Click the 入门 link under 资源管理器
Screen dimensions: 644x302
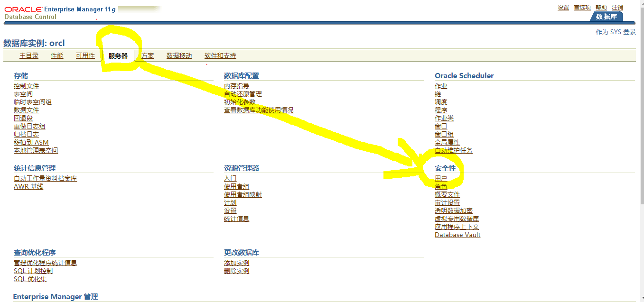[230, 178]
